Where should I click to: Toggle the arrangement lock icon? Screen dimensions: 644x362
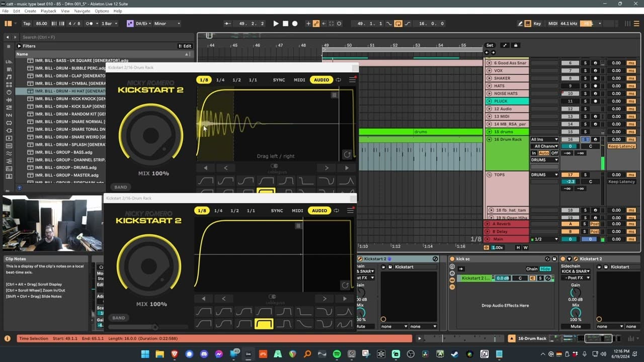click(515, 45)
